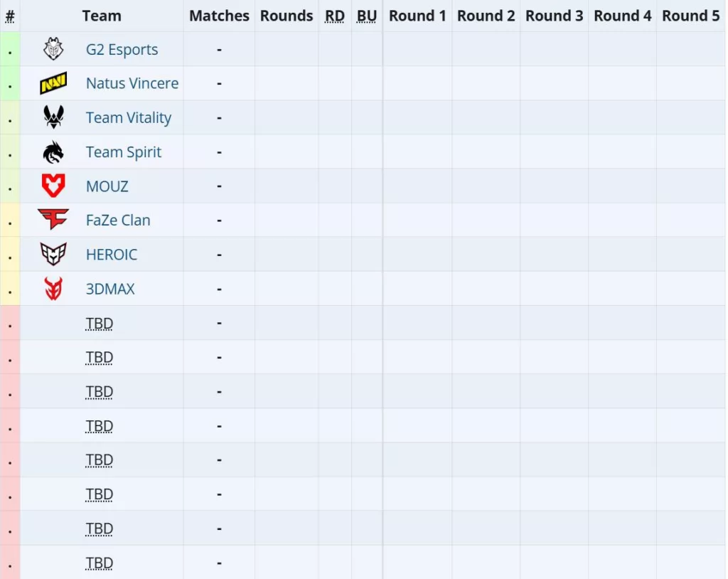Click the RD column header abbreviation
Screen dimensions: 728x579
click(x=335, y=16)
